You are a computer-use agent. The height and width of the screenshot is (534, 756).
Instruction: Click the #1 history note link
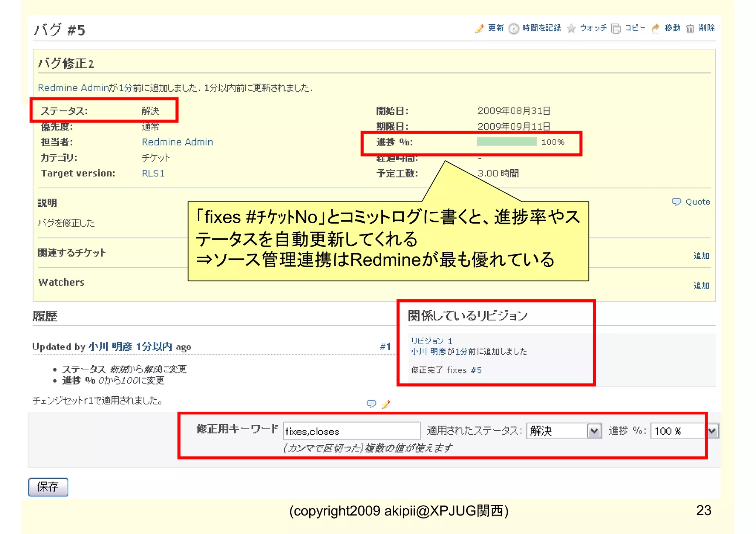[x=385, y=347]
